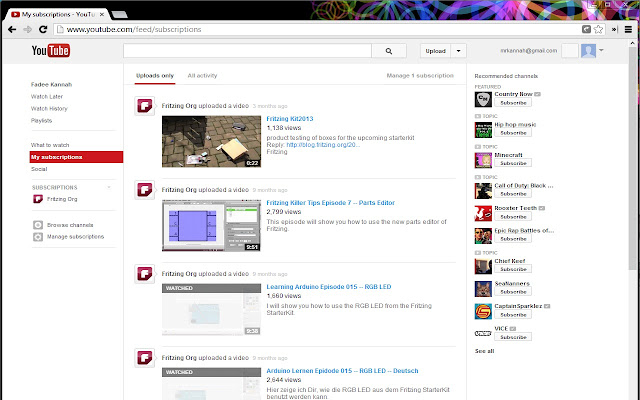This screenshot has width=640, height=400.
Task: Click the page vertical scrollbar
Action: (x=633, y=159)
